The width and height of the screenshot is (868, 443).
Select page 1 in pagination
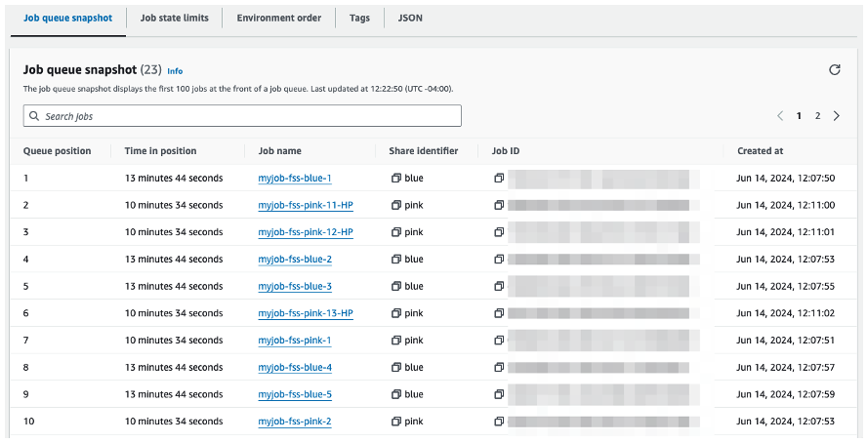click(799, 115)
